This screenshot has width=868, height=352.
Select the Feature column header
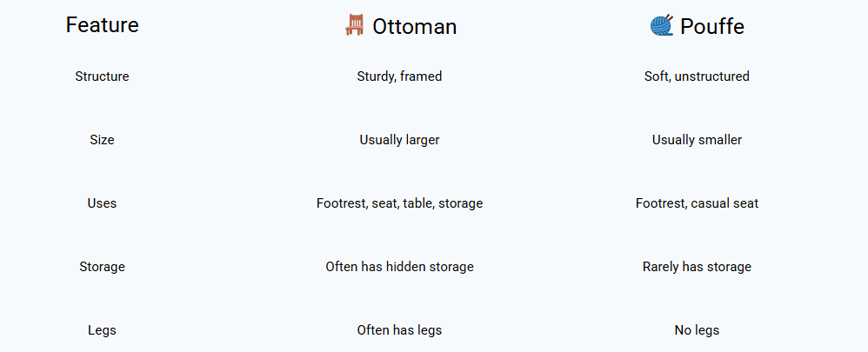click(x=103, y=25)
